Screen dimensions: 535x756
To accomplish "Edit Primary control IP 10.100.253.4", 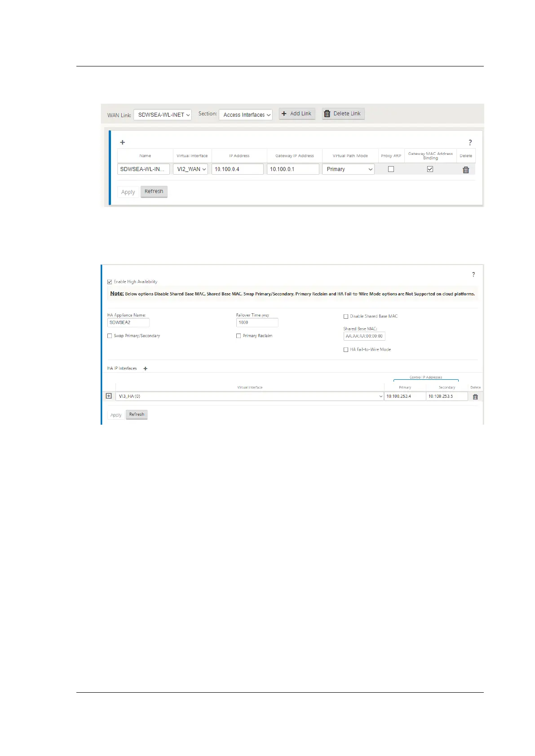I will pyautogui.click(x=405, y=396).
